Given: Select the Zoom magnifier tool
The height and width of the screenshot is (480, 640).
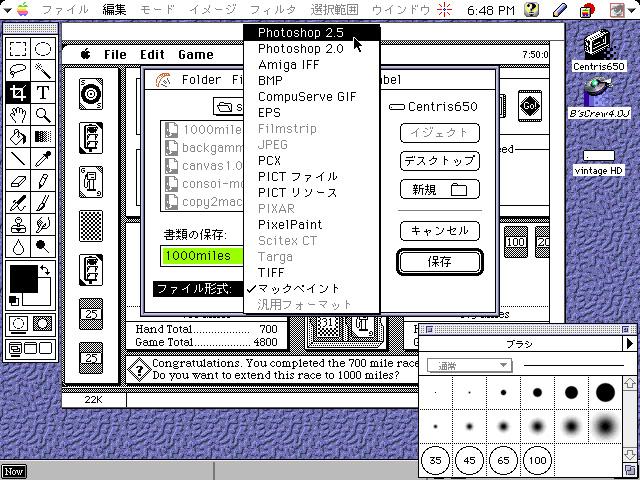Looking at the screenshot, I should tap(42, 115).
